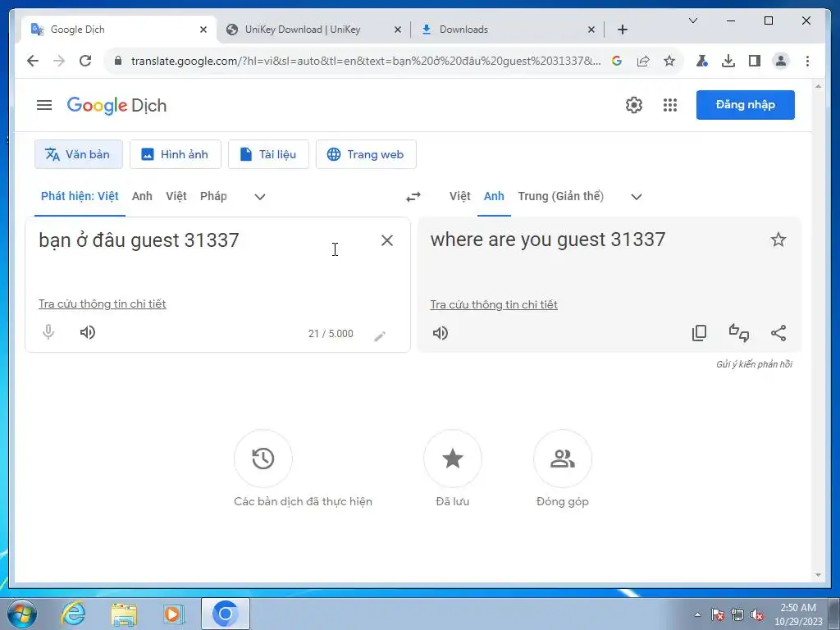
Task: Share this page from address bar
Action: pos(643,61)
